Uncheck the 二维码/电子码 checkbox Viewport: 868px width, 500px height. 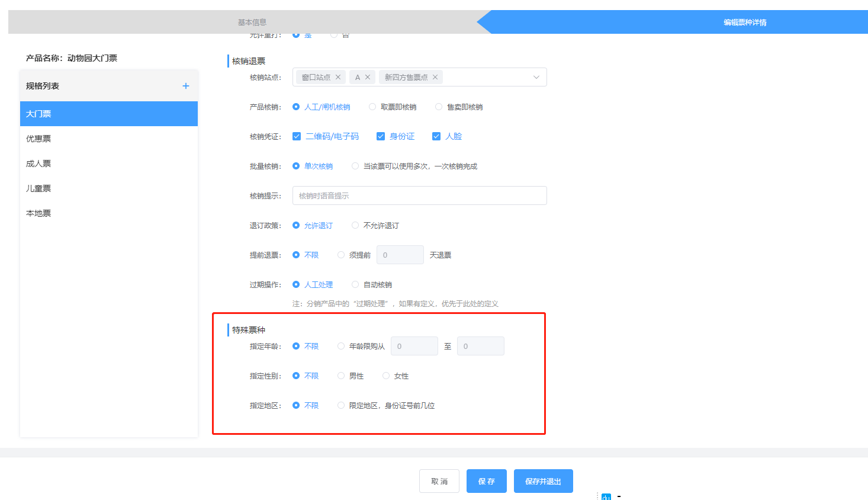pyautogui.click(x=297, y=136)
